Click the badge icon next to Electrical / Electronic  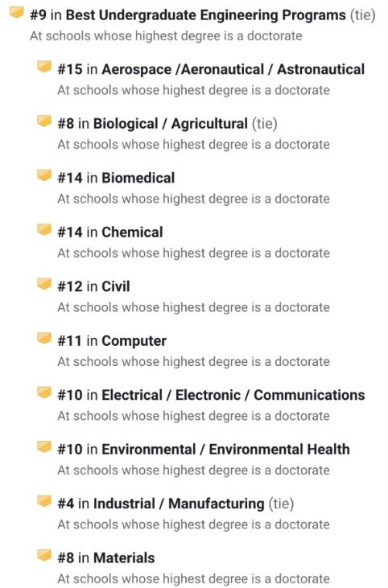[44, 393]
